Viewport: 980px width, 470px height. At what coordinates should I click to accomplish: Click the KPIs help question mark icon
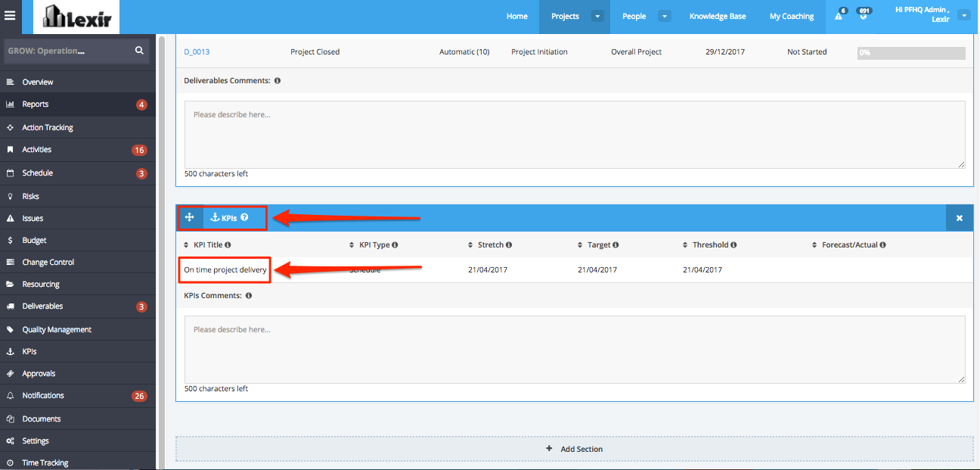[244, 218]
